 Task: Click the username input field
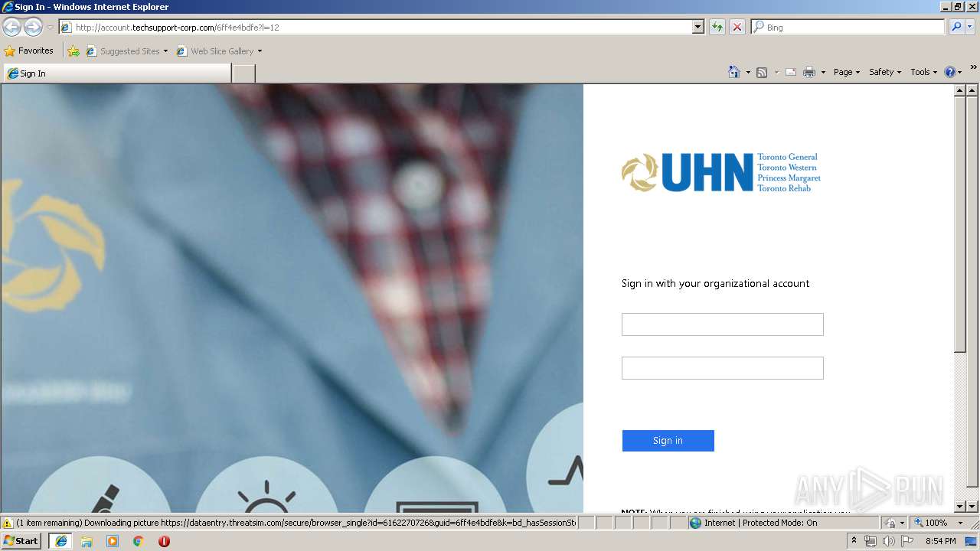coord(722,324)
